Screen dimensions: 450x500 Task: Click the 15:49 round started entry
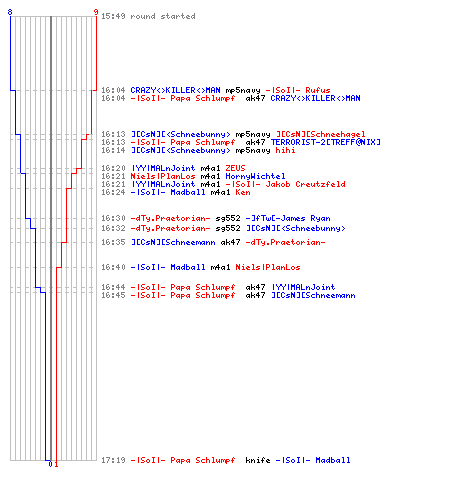pos(148,16)
